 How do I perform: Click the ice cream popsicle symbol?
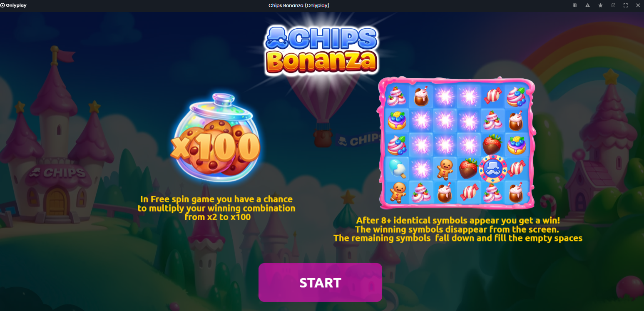[397, 169]
